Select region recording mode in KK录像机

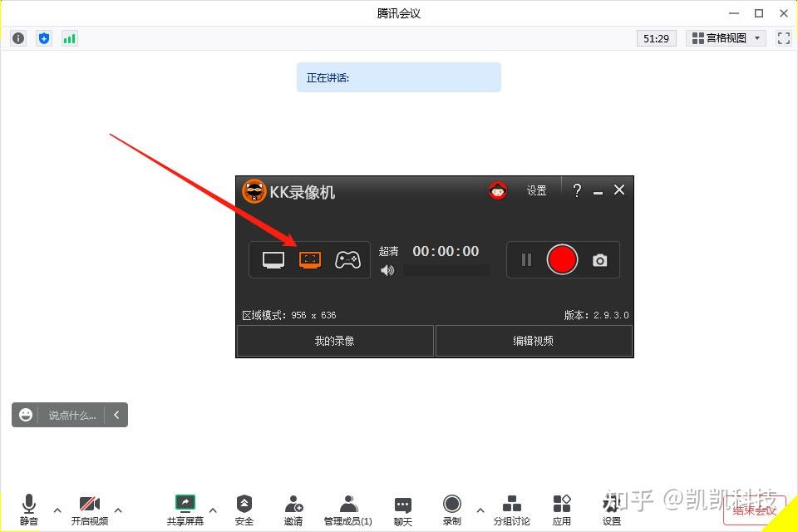[x=310, y=259]
